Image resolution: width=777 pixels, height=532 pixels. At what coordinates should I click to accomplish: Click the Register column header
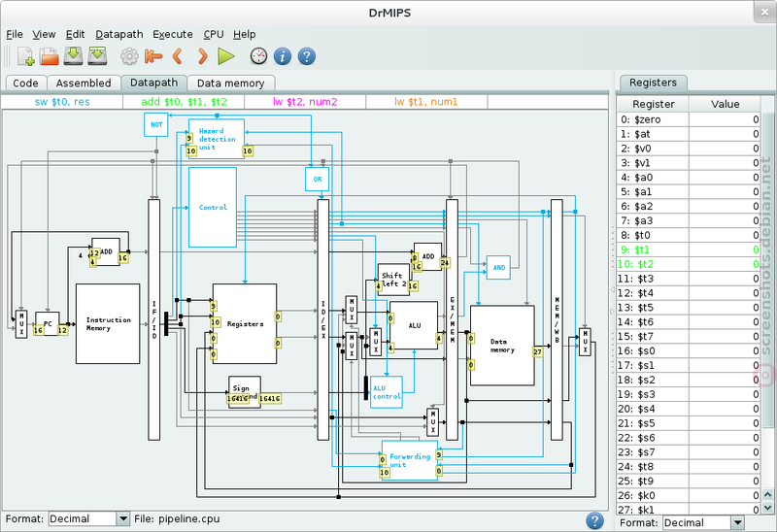click(x=653, y=104)
